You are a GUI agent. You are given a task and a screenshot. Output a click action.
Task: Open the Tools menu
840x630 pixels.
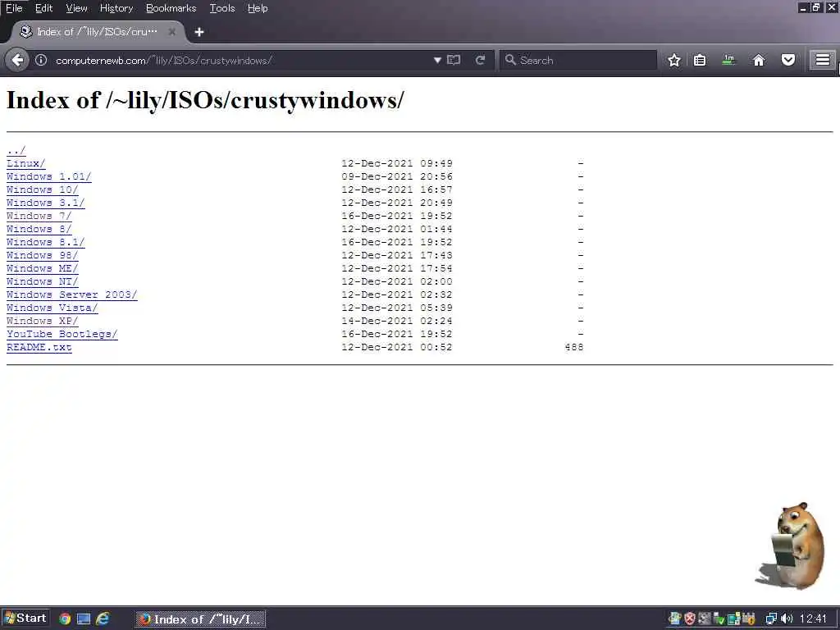tap(222, 8)
